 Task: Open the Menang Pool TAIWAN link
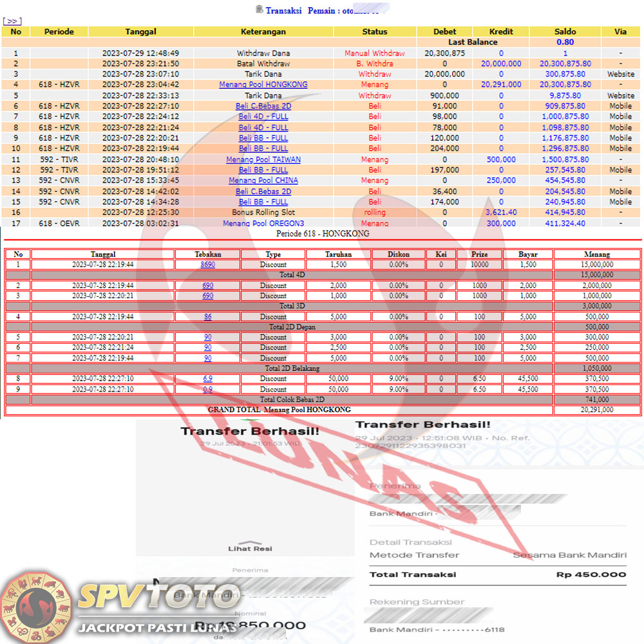click(x=263, y=160)
